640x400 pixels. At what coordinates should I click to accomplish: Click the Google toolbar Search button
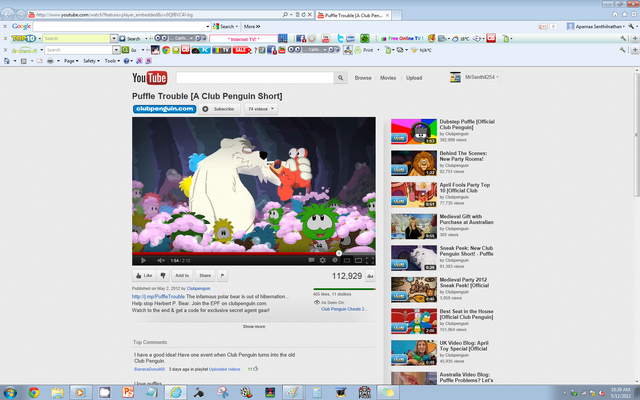coord(225,27)
